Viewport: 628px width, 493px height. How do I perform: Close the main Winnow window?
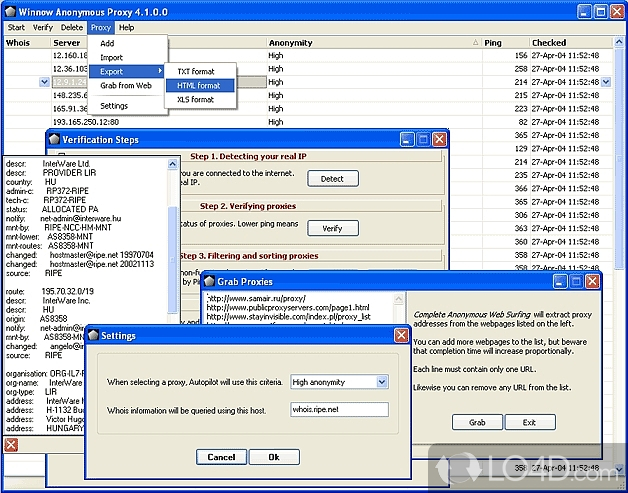[x=617, y=12]
